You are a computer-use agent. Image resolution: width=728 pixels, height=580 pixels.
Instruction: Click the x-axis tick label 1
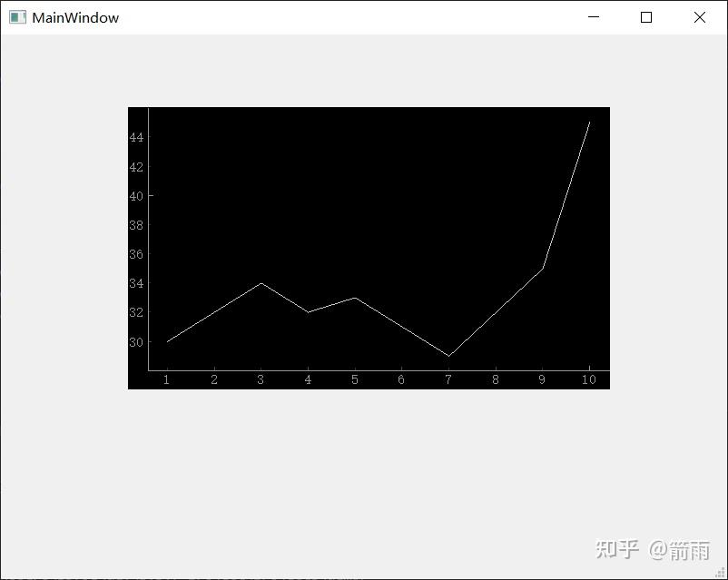pyautogui.click(x=167, y=378)
